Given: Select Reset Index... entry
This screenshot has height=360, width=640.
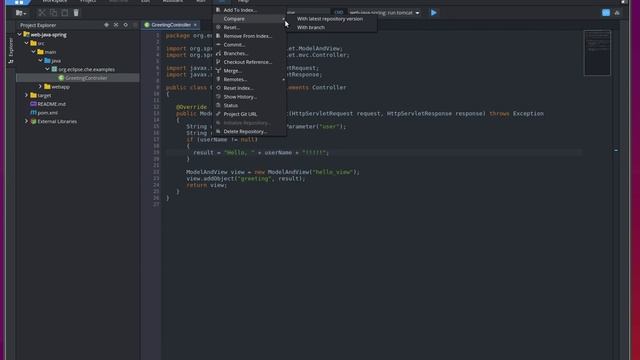Looking at the screenshot, I should point(249,88).
